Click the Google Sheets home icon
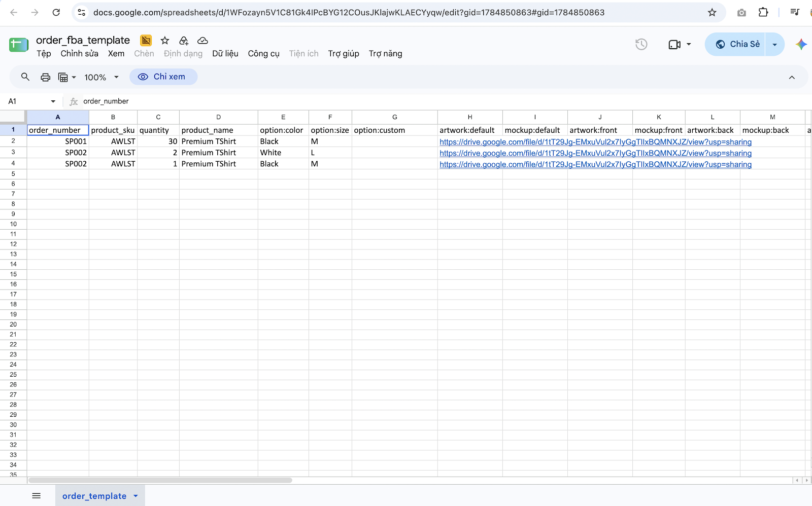 19,45
